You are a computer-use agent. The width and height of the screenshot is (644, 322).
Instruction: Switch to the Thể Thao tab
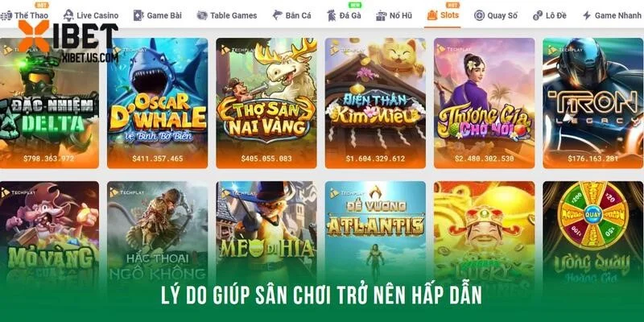click(x=25, y=15)
